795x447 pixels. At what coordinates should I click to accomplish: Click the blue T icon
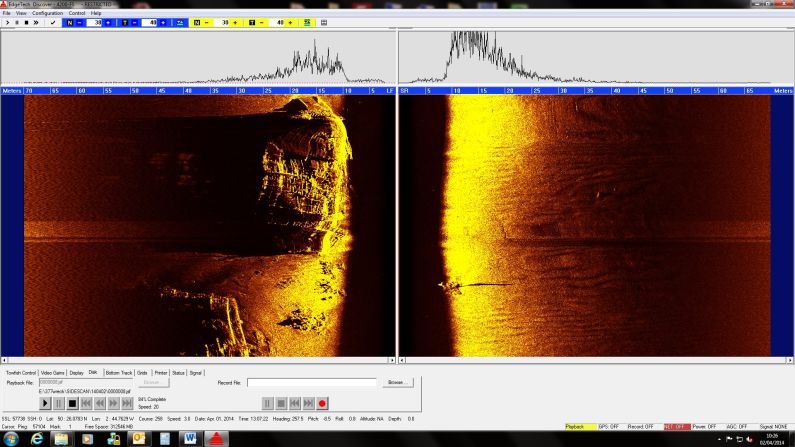pos(125,23)
